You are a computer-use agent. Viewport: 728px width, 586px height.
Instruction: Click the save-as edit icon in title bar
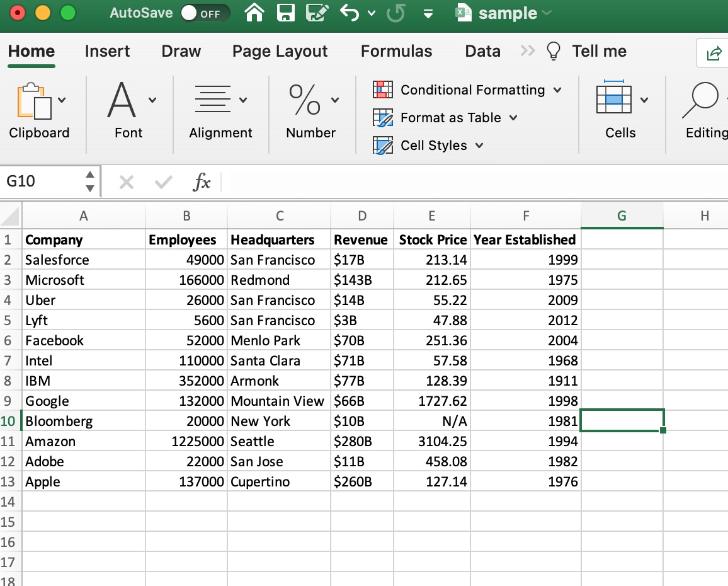317,13
